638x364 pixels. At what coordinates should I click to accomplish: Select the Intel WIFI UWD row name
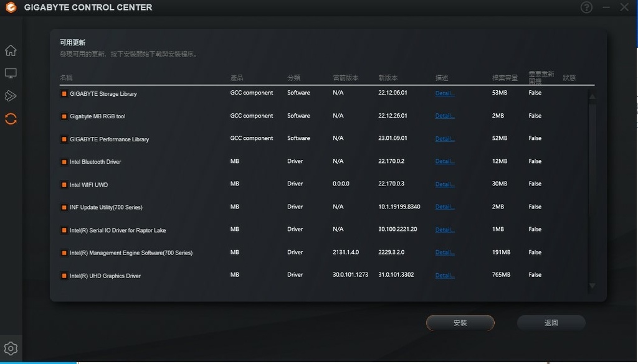tap(88, 185)
